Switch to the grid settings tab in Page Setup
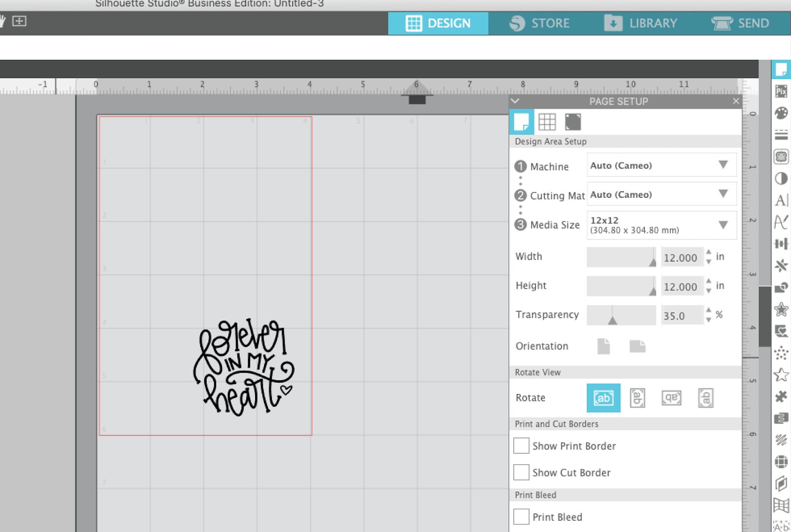791x532 pixels. point(547,122)
